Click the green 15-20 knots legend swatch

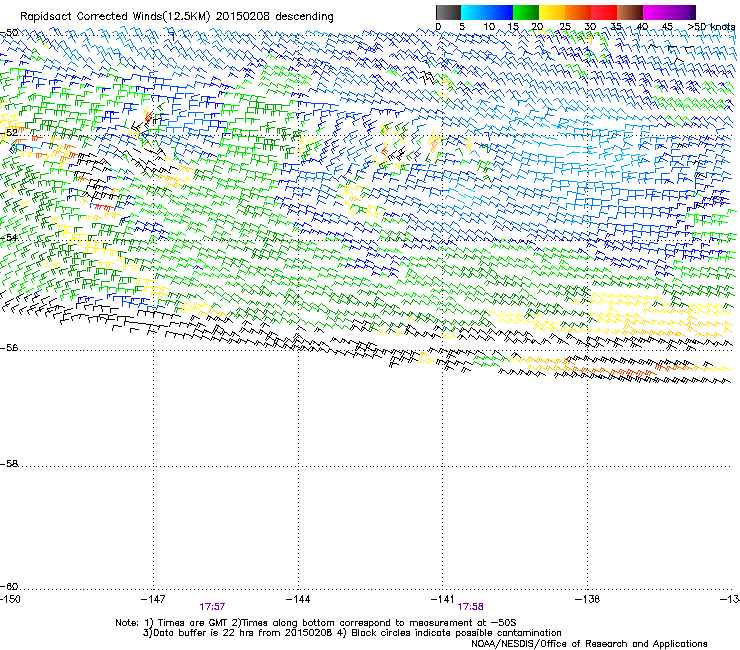(526, 12)
